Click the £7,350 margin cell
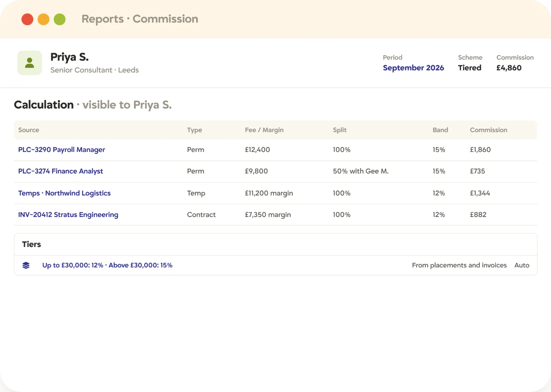Screen dimensions: 551x392 point(268,215)
